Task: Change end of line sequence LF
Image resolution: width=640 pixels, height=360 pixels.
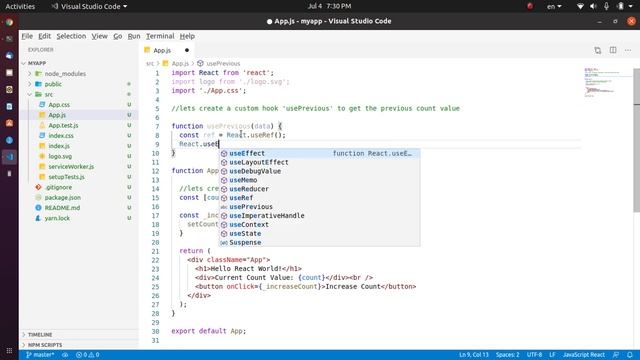Action: 552,355
